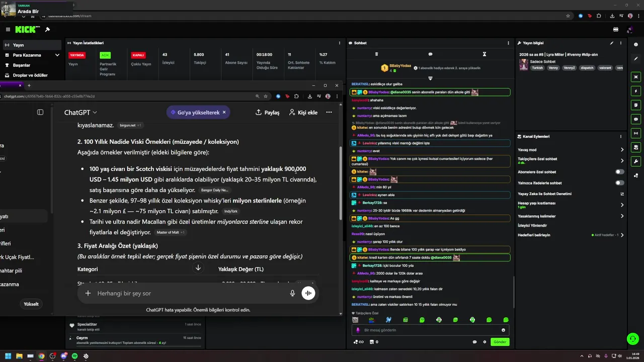Open birgun.net source citation chip

pos(130,125)
